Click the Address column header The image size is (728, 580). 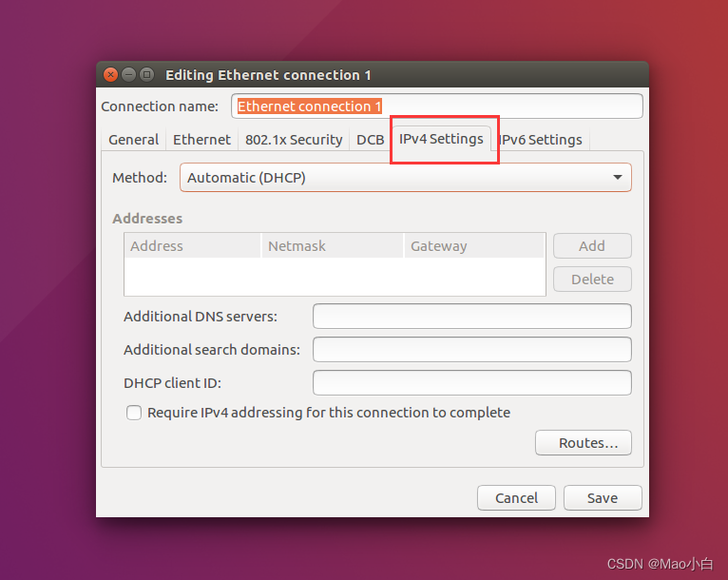pos(192,245)
